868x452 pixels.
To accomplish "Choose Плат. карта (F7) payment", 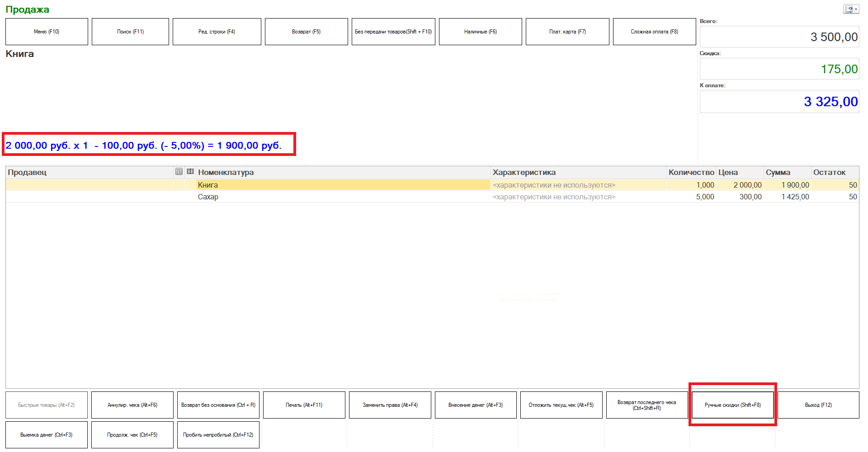I will tap(567, 32).
